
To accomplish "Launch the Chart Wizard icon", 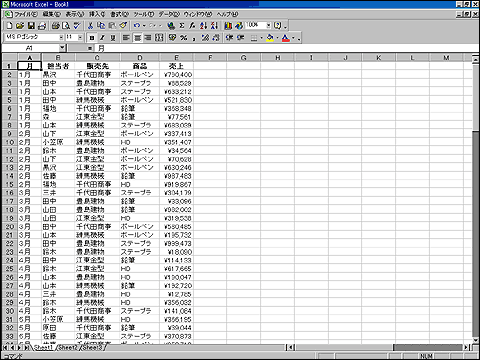I will pos(228,26).
